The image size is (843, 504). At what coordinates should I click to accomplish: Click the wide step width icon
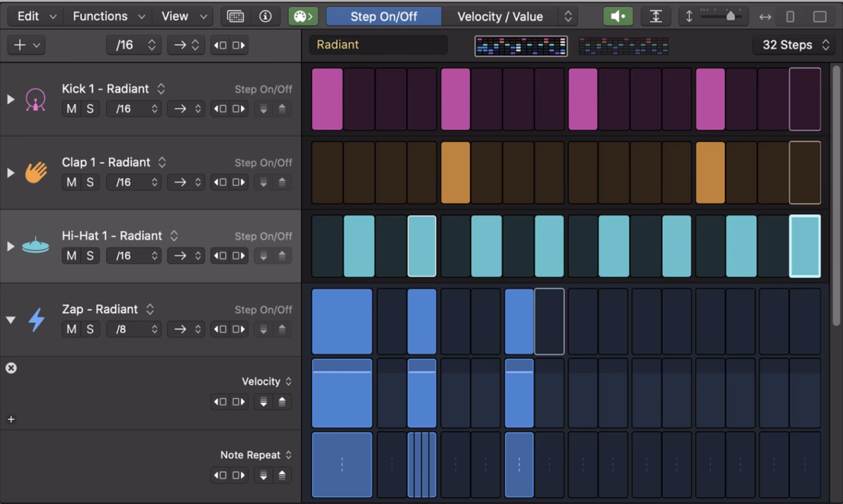819,16
